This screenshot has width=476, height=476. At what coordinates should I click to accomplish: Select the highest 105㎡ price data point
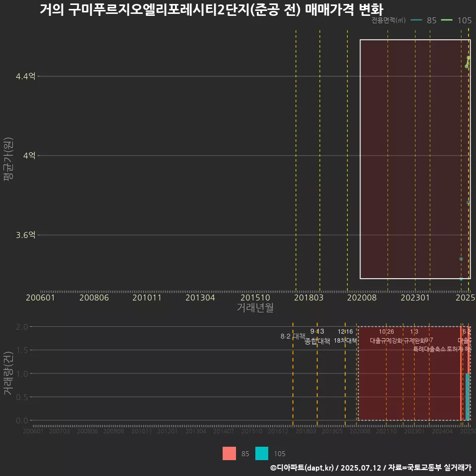coord(469,58)
